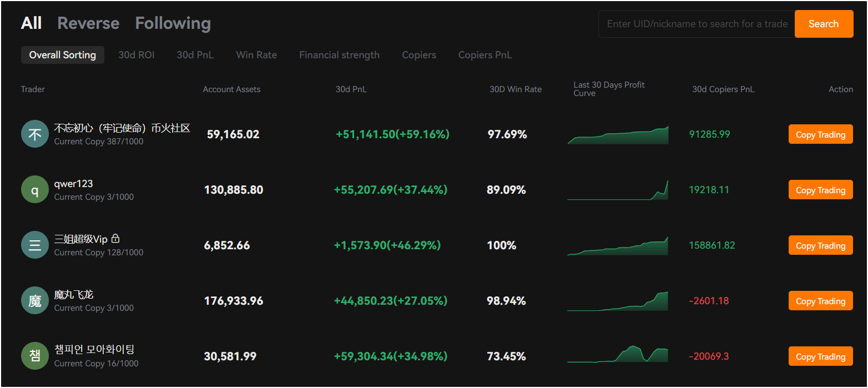Click PnL value +1,573.90(+46.29%)

point(387,245)
